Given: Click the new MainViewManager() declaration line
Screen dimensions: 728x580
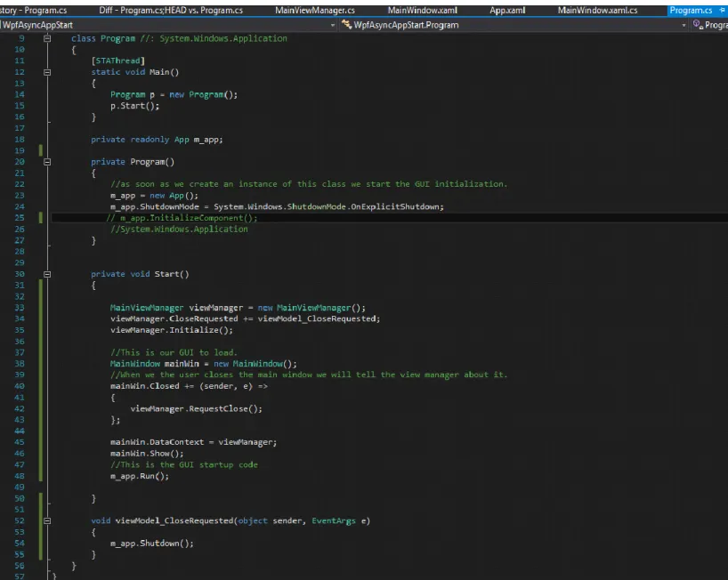Looking at the screenshot, I should click(x=238, y=308).
